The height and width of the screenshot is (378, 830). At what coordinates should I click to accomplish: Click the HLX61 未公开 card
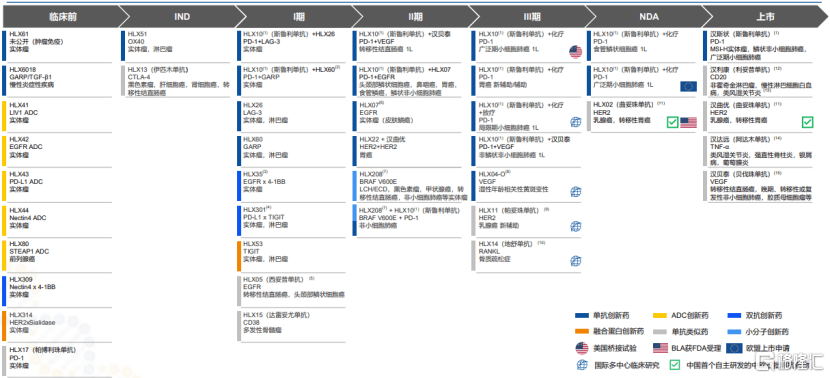point(57,45)
